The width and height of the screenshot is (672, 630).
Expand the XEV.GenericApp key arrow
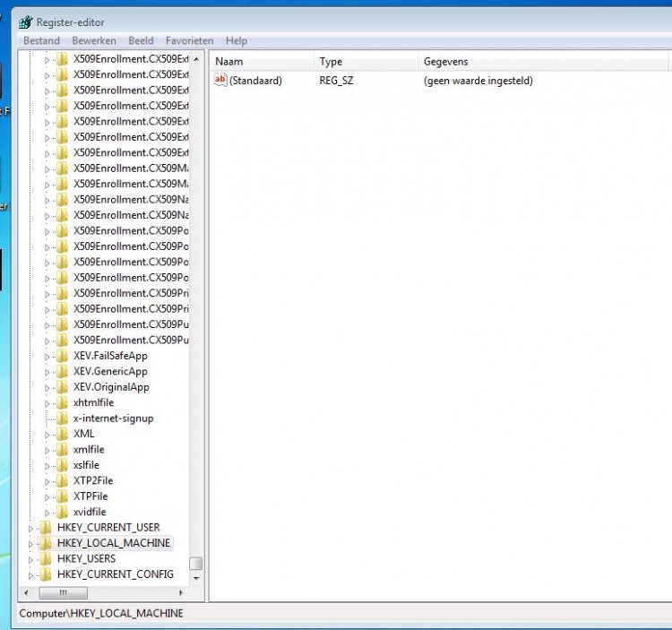47,372
